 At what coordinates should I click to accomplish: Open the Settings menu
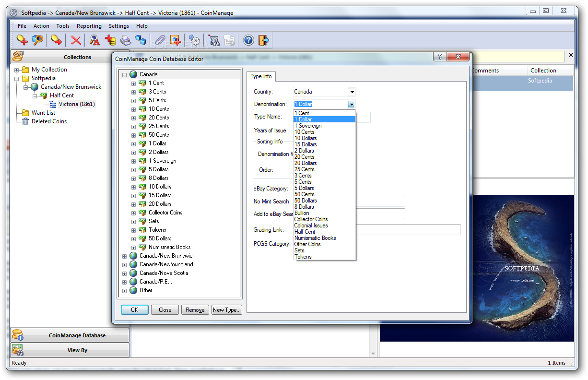[119, 26]
